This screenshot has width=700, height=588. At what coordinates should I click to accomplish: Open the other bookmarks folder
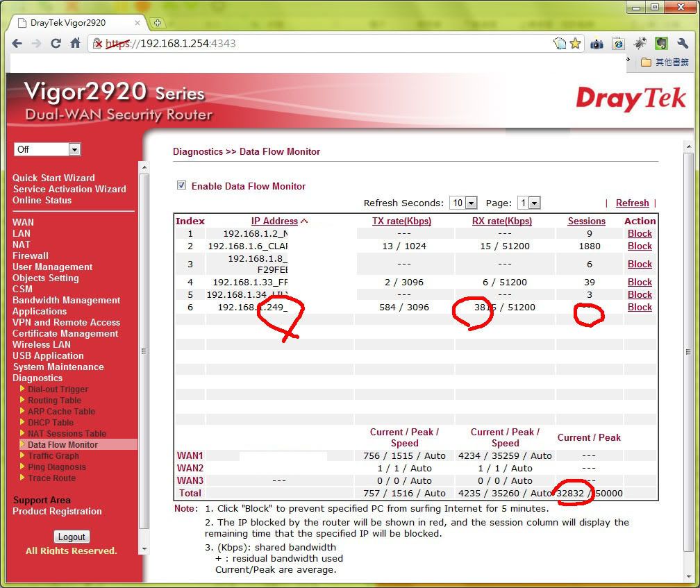pos(665,62)
